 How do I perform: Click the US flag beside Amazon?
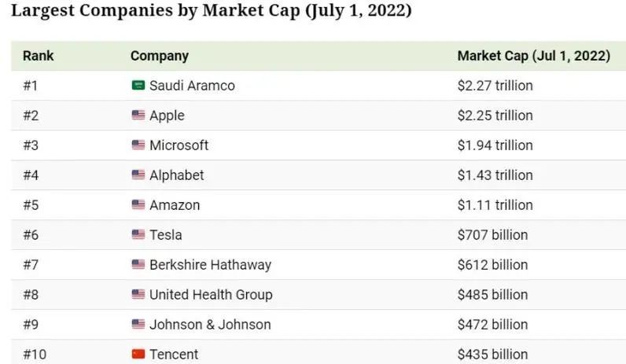pos(138,205)
